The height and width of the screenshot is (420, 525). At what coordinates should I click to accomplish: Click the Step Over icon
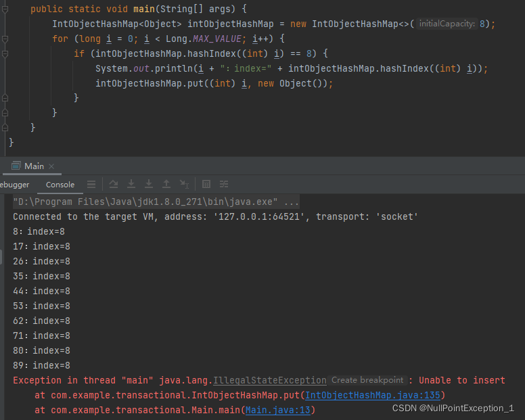(114, 184)
